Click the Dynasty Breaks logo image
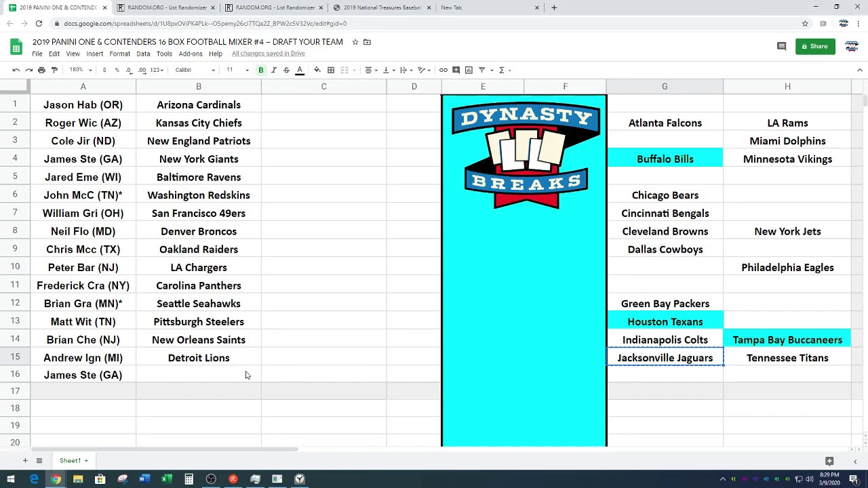 [x=526, y=157]
